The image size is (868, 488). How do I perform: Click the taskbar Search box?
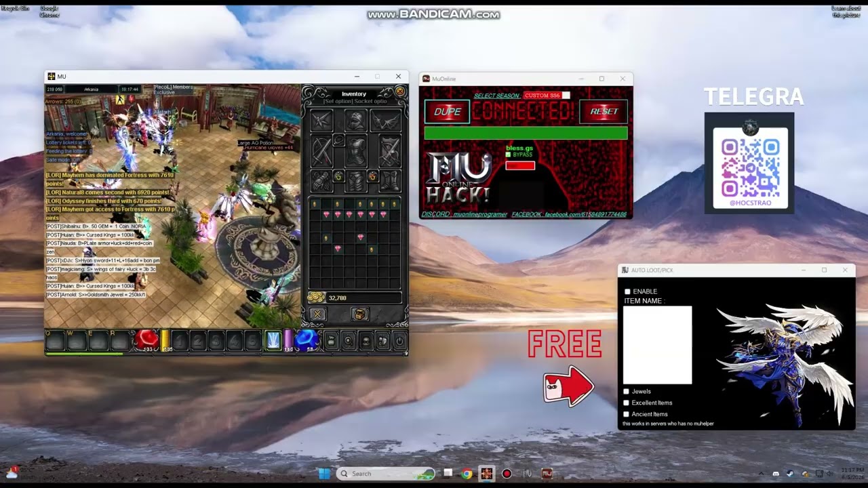[x=386, y=474]
